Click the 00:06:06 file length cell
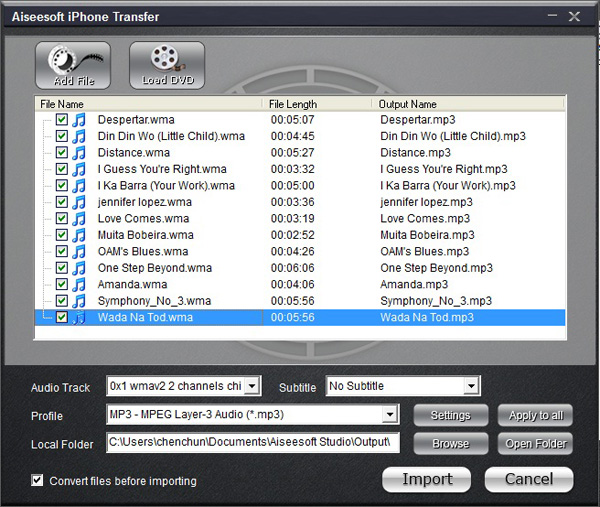 click(x=293, y=268)
